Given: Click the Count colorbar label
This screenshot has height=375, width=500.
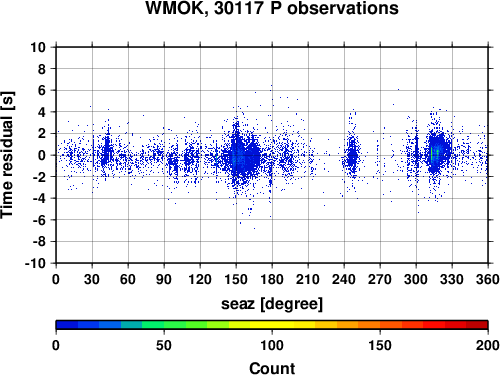Looking at the screenshot, I should tap(272, 368).
